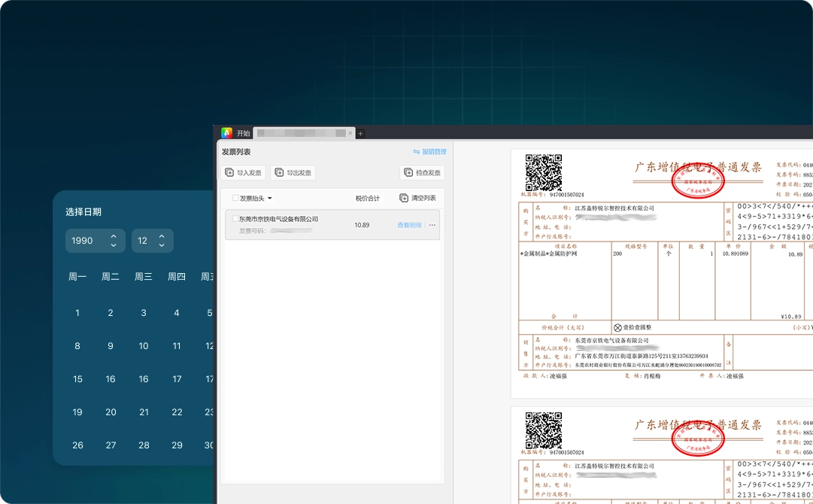Decrease the month 12 with down arrow
Viewport: 813px width, 504px height.
point(162,244)
